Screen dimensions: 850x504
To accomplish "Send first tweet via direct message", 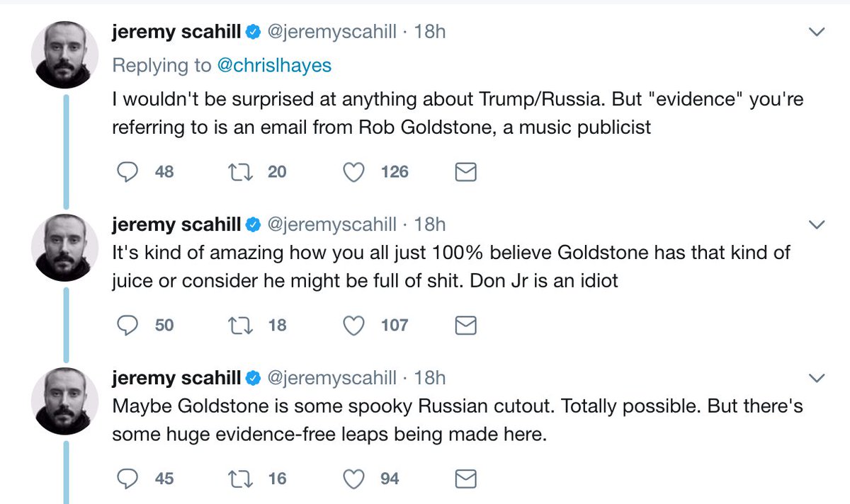I will 465,172.
